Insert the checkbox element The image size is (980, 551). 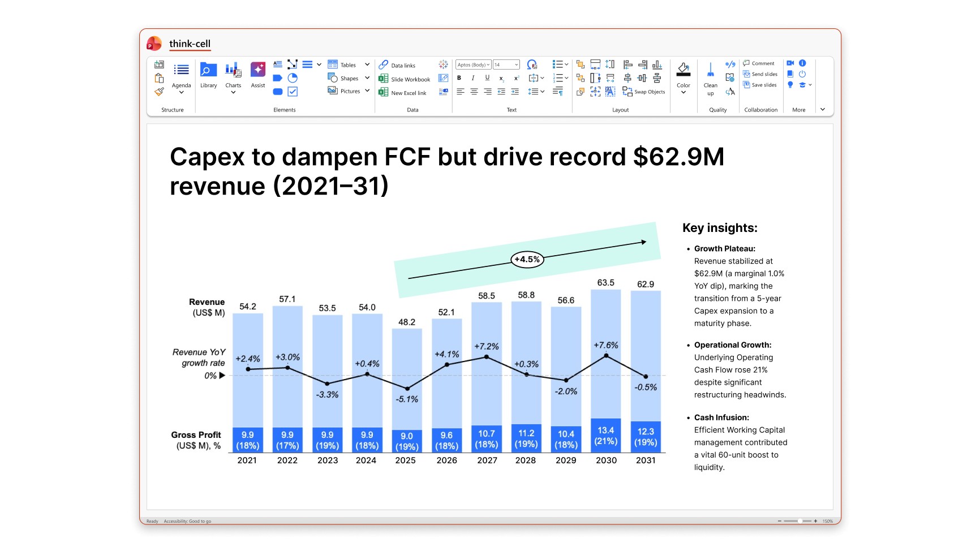(x=293, y=92)
